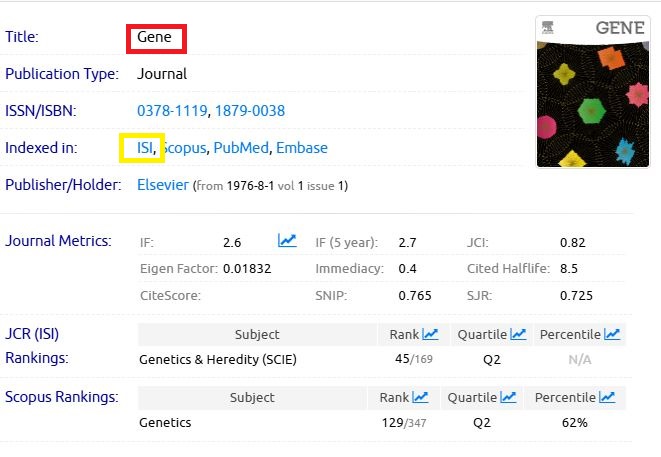Visit the Elsevier publisher link
Image resolution: width=661 pixels, height=457 pixels.
tap(163, 185)
